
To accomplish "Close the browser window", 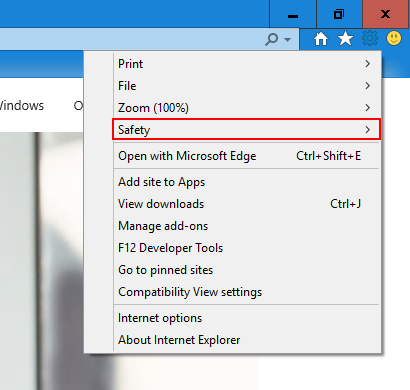I will 386,14.
